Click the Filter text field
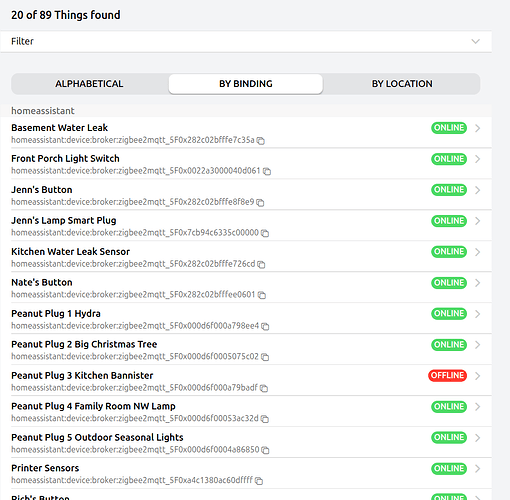This screenshot has width=510, height=500. tap(246, 41)
